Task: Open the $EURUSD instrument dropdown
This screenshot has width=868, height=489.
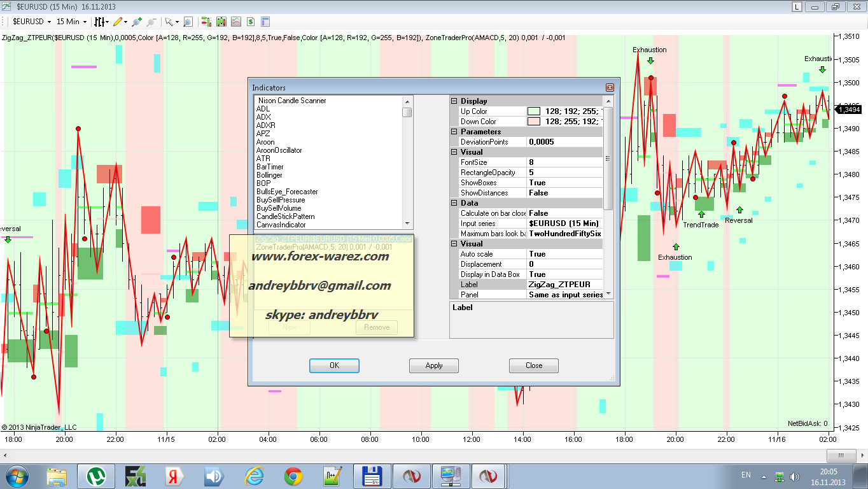Action: (32, 22)
